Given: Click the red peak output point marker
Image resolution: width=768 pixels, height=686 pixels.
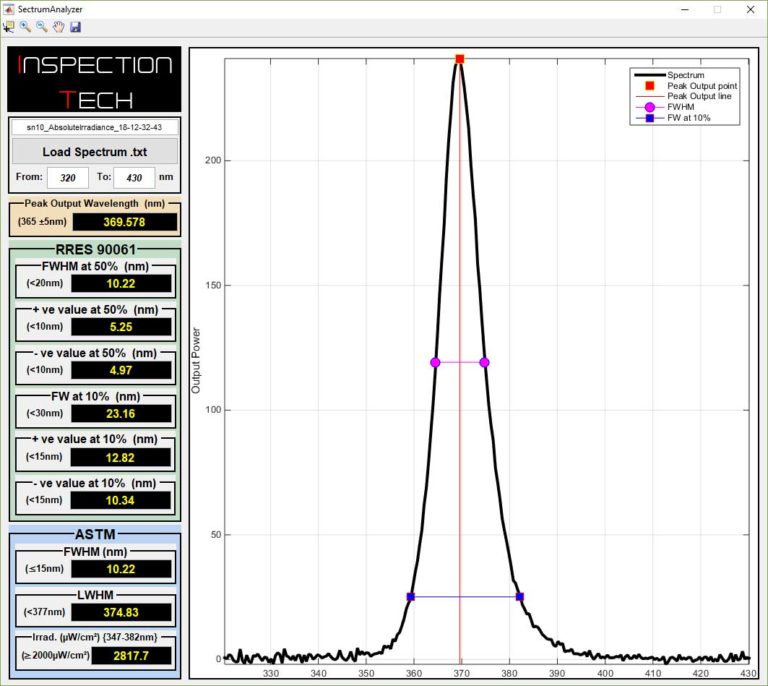Looking at the screenshot, I should [459, 59].
